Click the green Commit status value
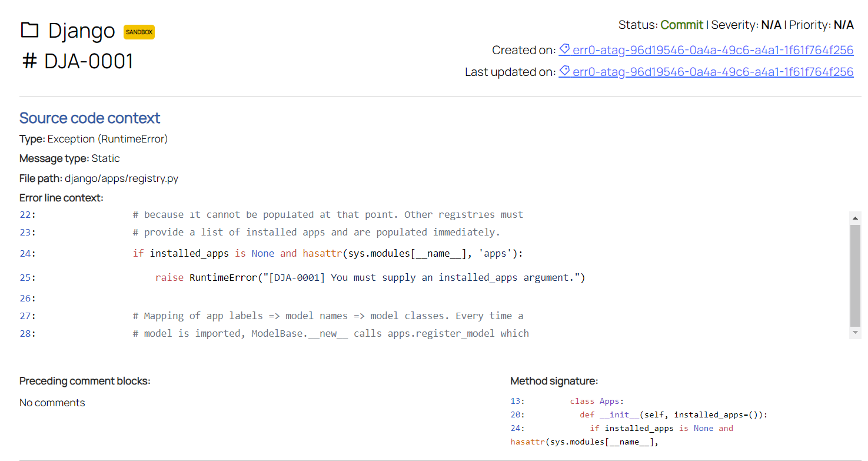Viewport: 868px width, 461px height. point(681,25)
